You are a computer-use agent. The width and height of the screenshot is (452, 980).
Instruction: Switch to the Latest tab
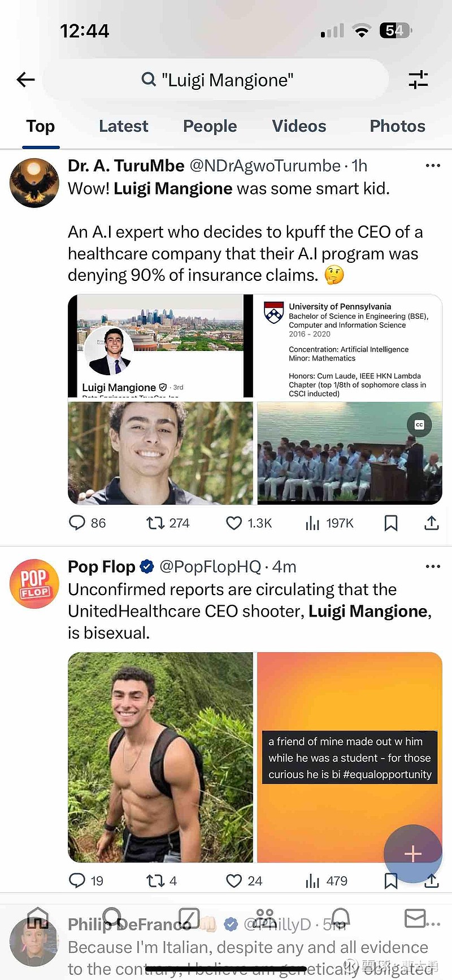point(124,125)
